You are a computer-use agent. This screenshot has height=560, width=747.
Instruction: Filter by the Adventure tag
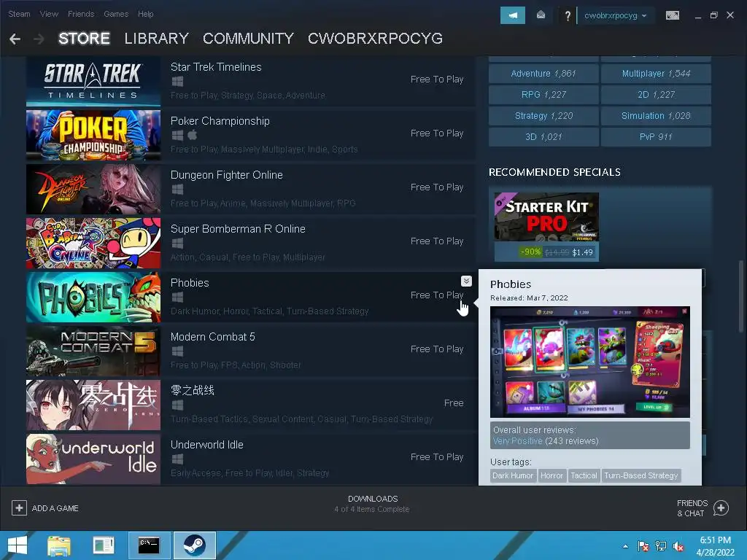543,74
